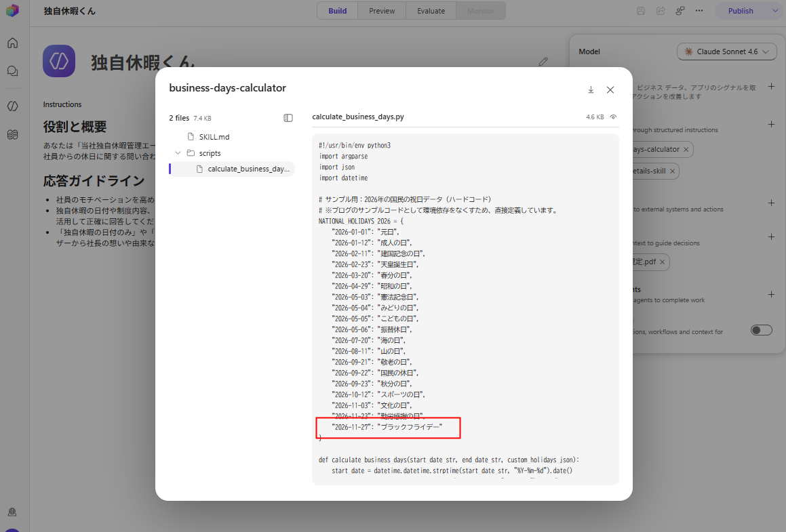Viewport: 786px width, 532px height.
Task: Click the business-days-calculator dialog title
Action: tap(228, 87)
